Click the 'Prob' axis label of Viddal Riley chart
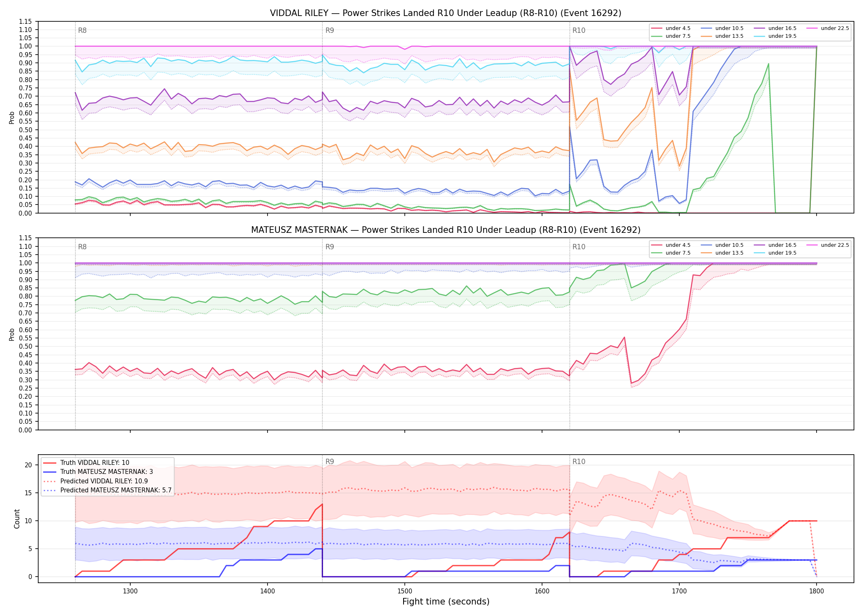Screen dimensions: 863x616 tap(12, 118)
